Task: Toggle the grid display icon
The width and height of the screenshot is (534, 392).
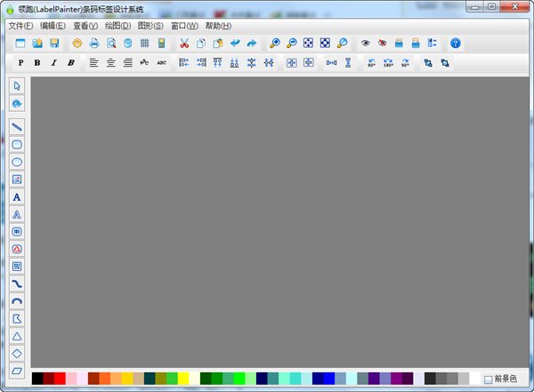Action: [144, 43]
